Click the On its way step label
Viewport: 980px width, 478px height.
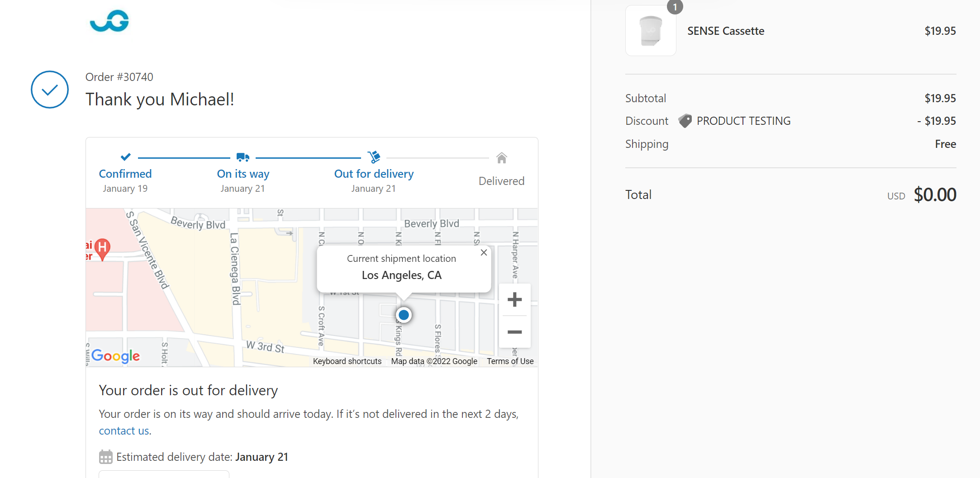pyautogui.click(x=243, y=174)
